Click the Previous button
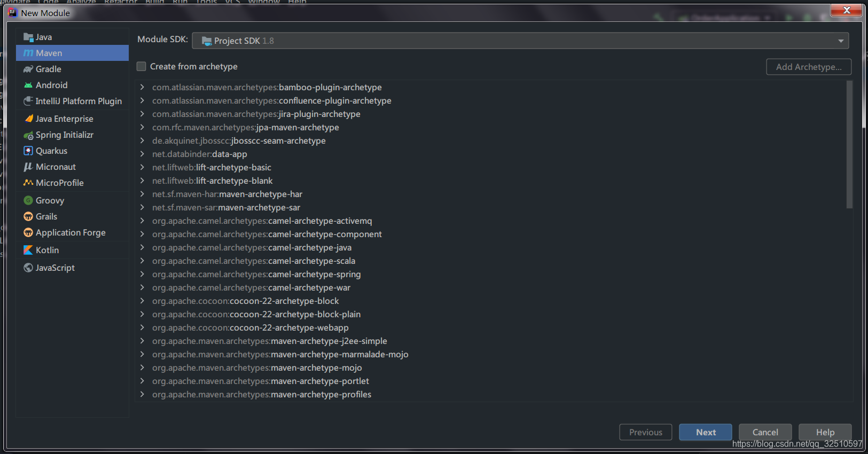Screen dimensions: 868x454 click(x=646, y=432)
